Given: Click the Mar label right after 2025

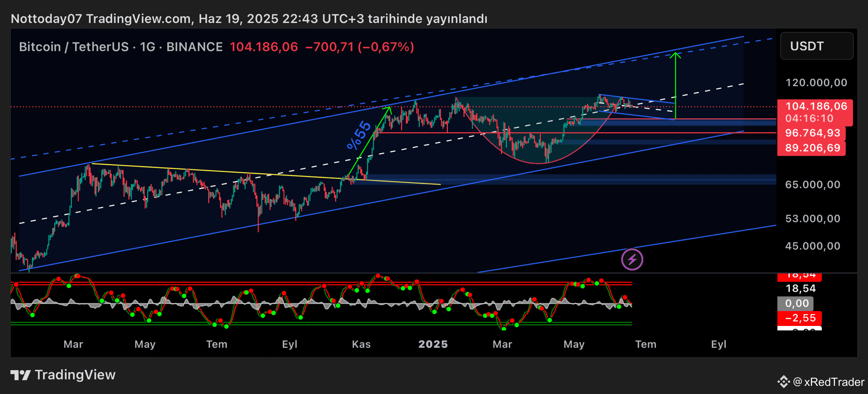Looking at the screenshot, I should click(502, 344).
